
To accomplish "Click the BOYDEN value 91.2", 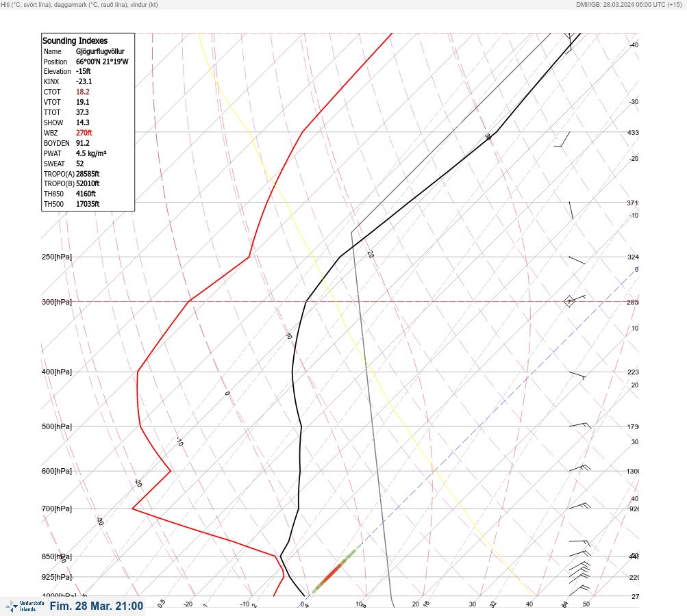I will [x=82, y=143].
